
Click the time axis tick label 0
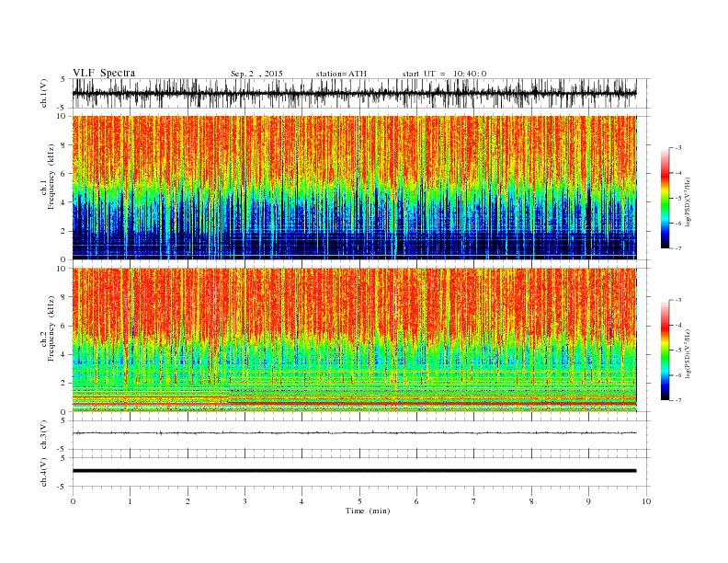click(73, 501)
